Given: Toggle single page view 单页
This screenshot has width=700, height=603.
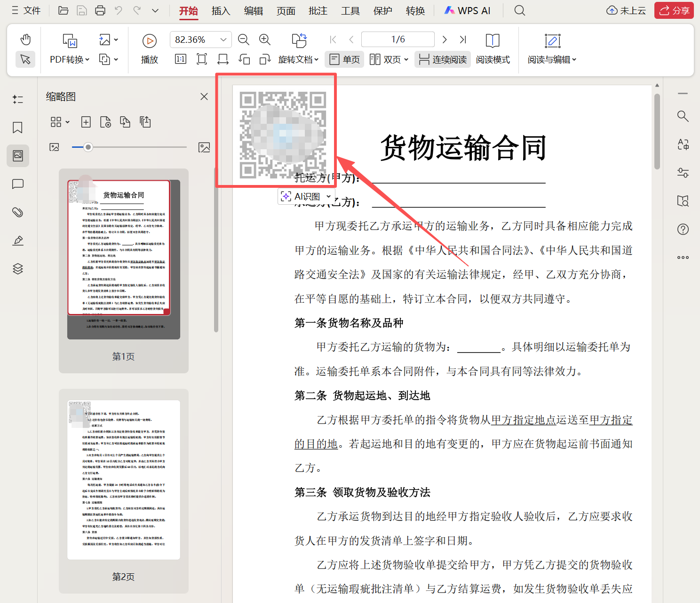Looking at the screenshot, I should (345, 59).
